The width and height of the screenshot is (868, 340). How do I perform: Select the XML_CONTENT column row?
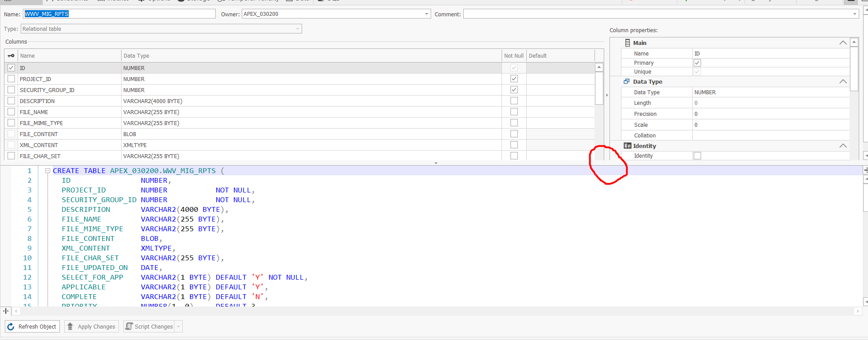(299, 145)
